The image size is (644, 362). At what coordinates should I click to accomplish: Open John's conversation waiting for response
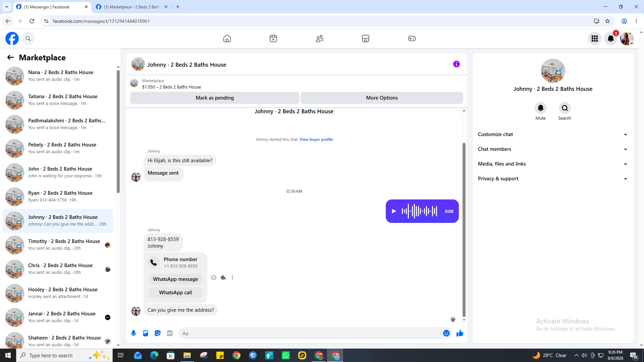pyautogui.click(x=58, y=172)
